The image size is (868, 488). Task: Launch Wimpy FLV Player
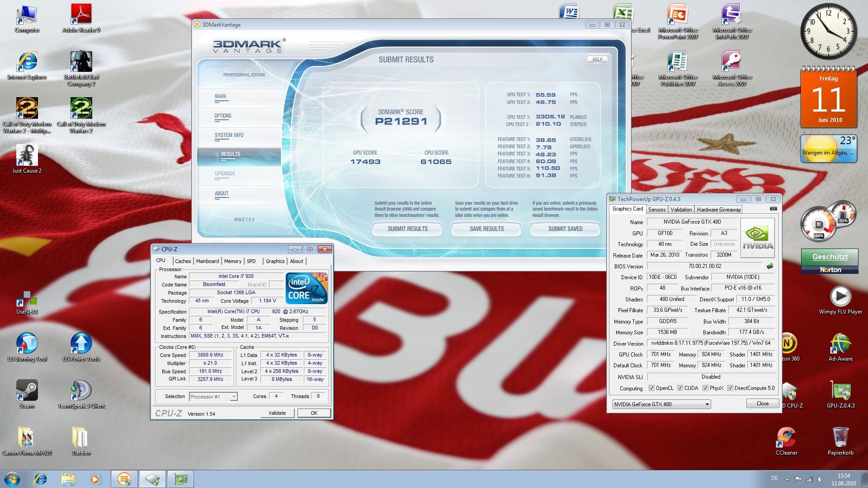click(x=840, y=300)
